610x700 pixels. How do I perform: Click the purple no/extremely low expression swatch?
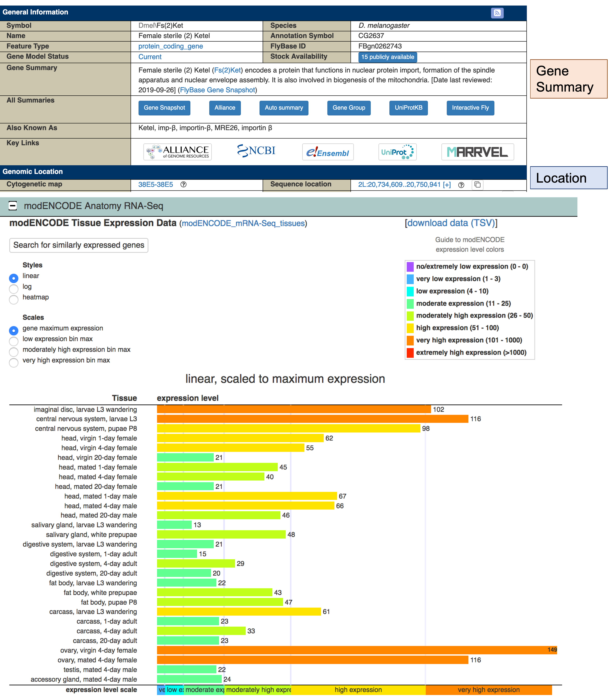(x=410, y=267)
